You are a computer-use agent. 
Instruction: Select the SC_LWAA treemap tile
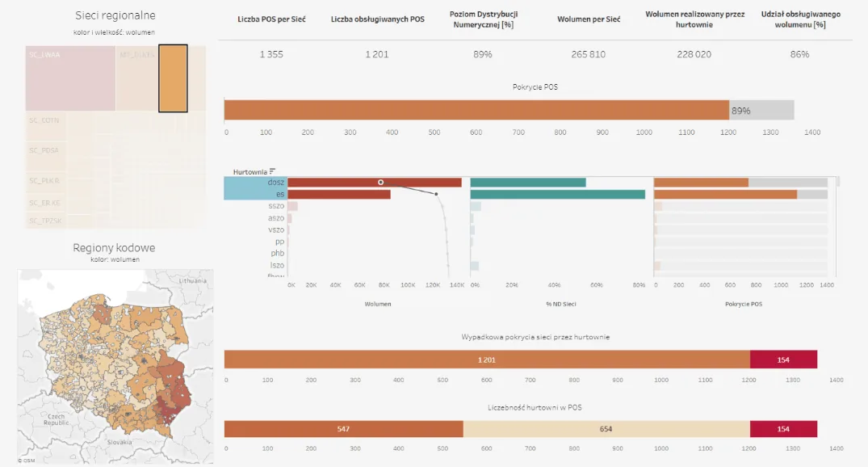70,78
